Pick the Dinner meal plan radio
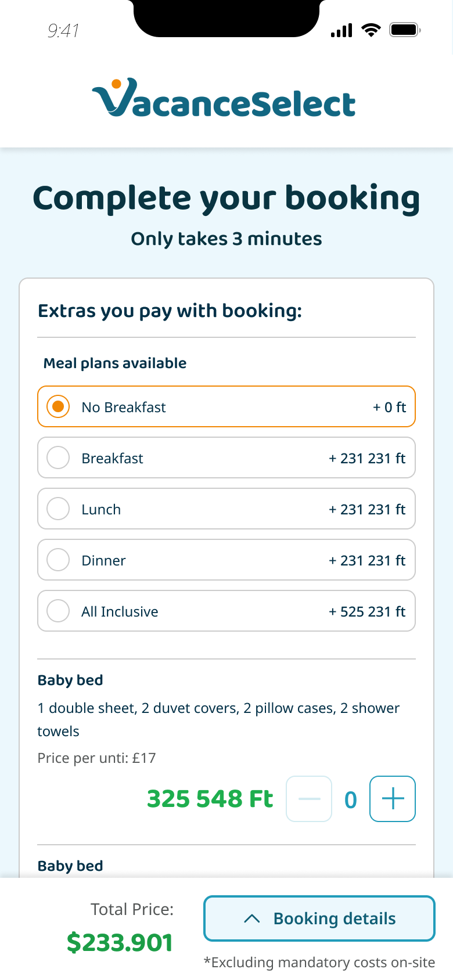The width and height of the screenshot is (453, 980). 58,560
